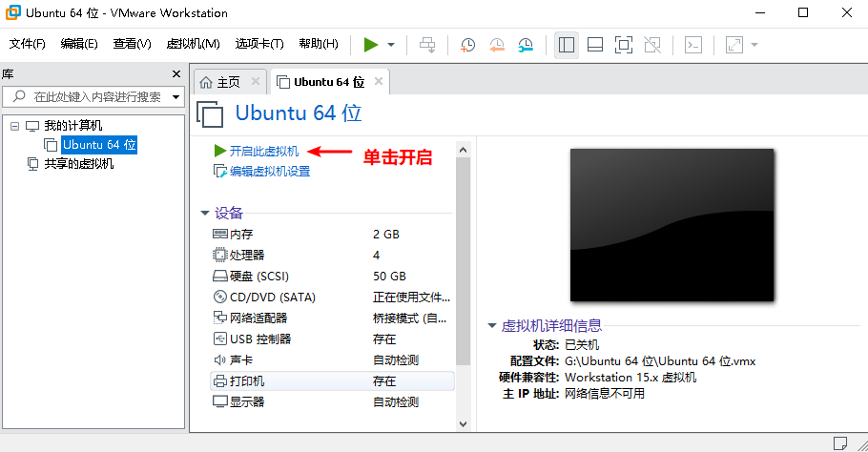Open the dropdown arrow beside the play button
868x452 pixels.
(x=391, y=45)
